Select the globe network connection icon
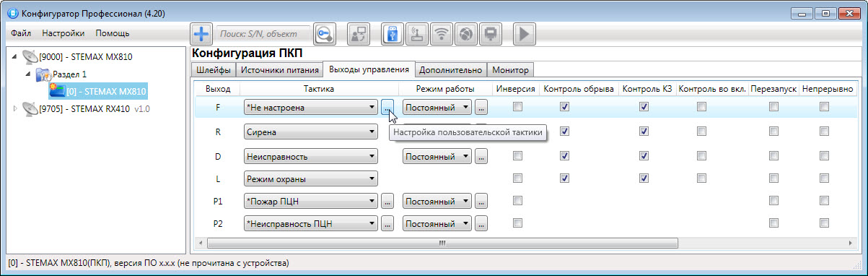 point(467,33)
